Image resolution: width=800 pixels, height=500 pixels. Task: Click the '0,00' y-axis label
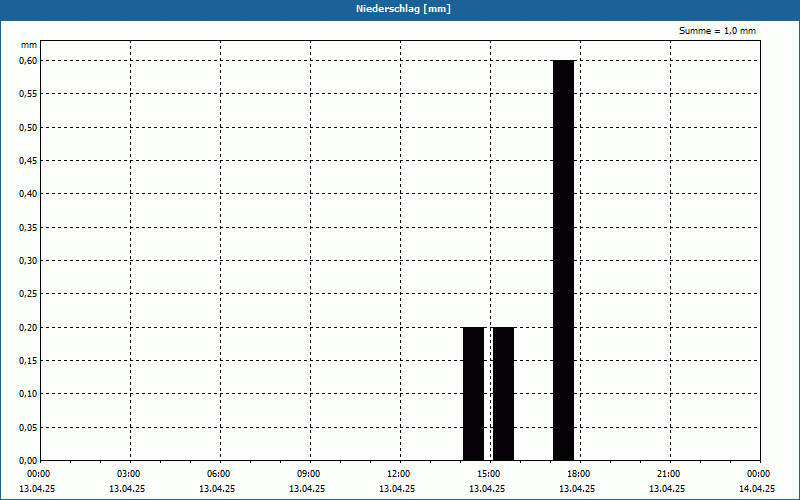(29, 461)
